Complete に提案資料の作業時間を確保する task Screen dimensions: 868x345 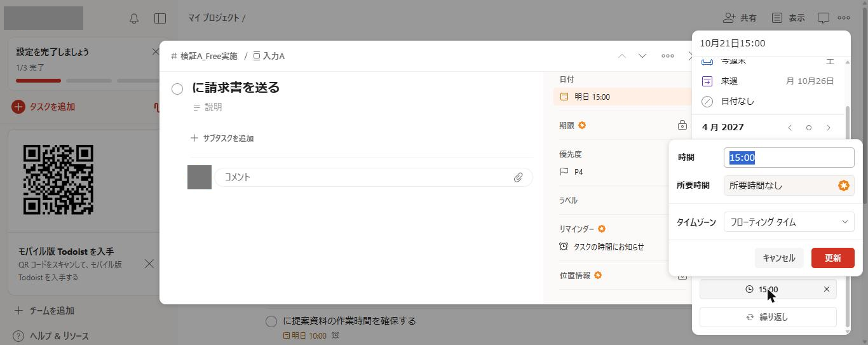[271, 321]
